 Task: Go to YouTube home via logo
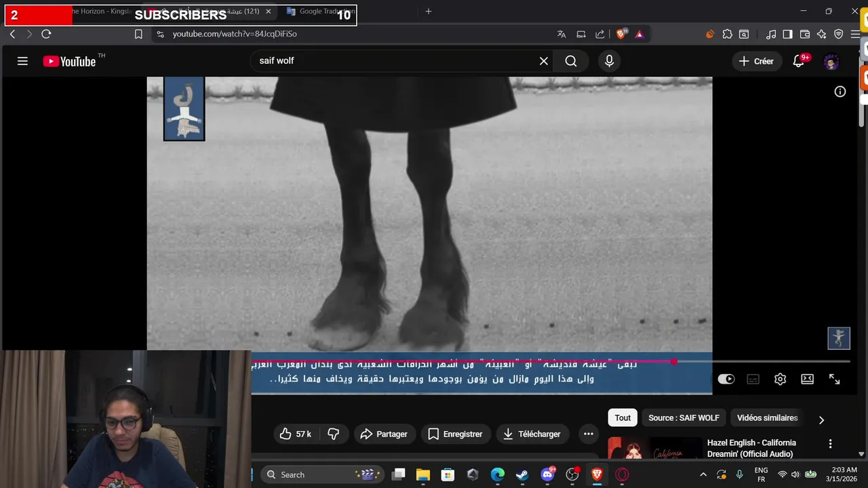click(x=69, y=61)
